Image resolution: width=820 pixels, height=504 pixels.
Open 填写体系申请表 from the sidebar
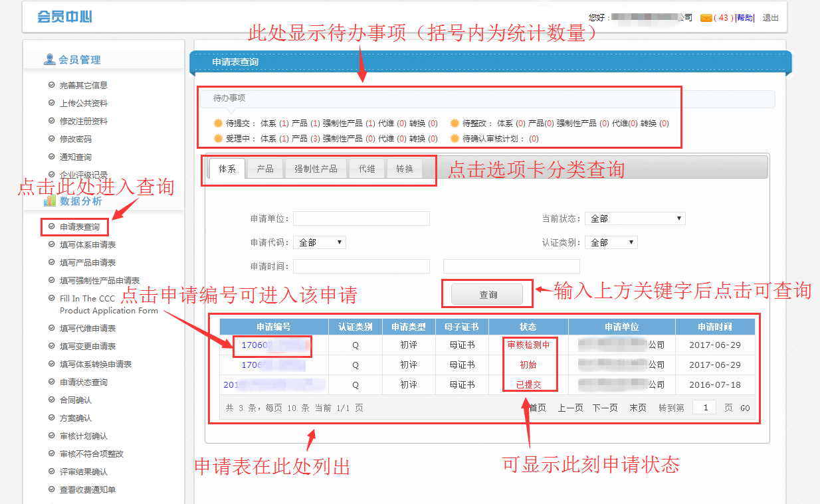coord(88,245)
